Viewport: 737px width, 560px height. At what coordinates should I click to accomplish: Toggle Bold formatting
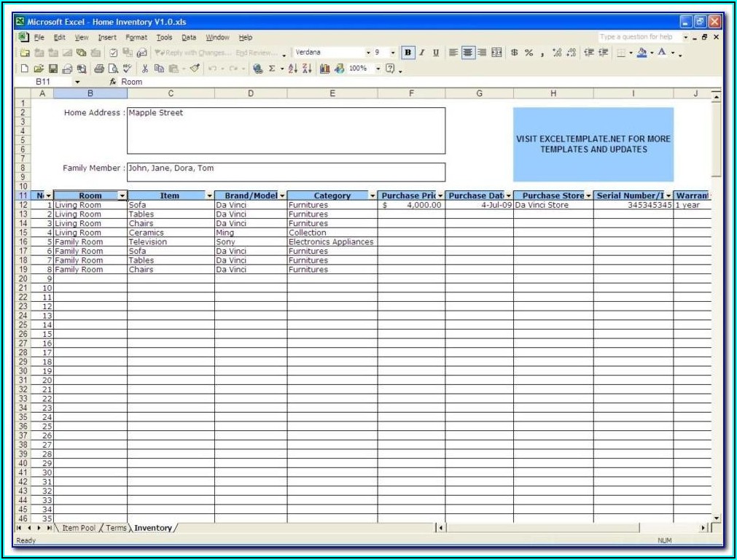coord(408,52)
